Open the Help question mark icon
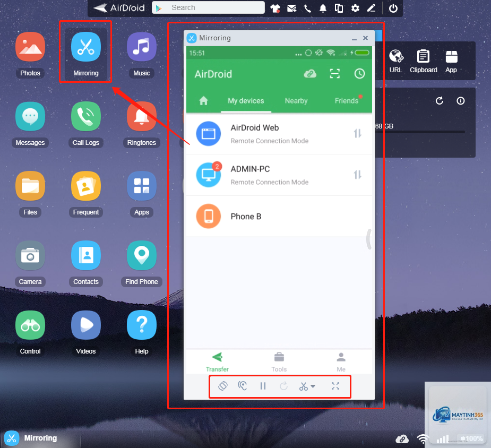The image size is (491, 448). [x=142, y=325]
